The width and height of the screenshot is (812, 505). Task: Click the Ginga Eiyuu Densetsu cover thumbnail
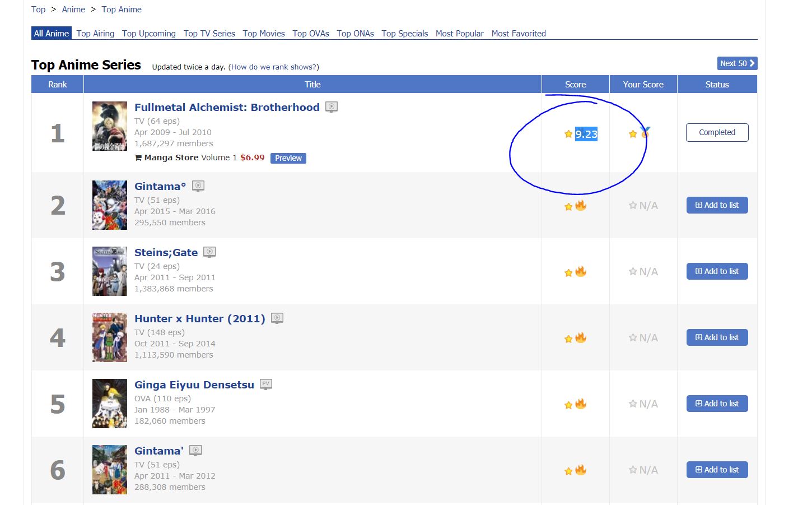tap(110, 404)
